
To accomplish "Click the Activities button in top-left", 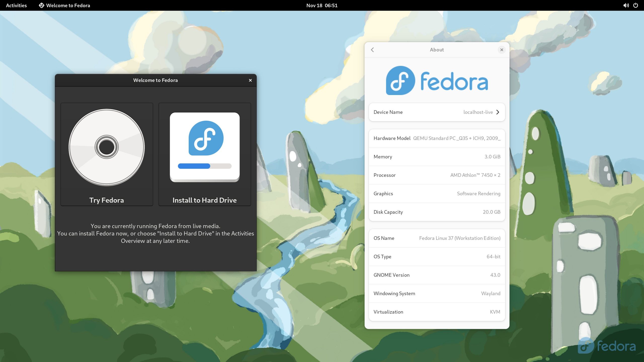I will 16,5.
